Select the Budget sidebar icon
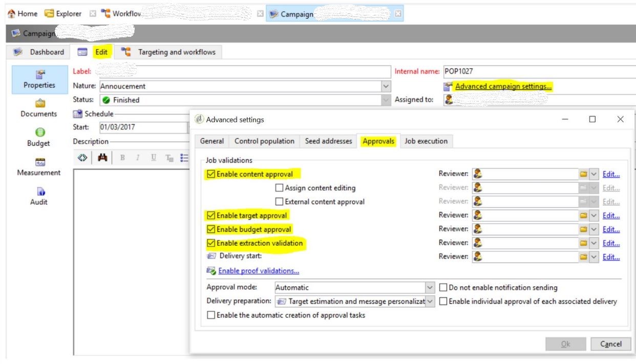 tap(38, 132)
